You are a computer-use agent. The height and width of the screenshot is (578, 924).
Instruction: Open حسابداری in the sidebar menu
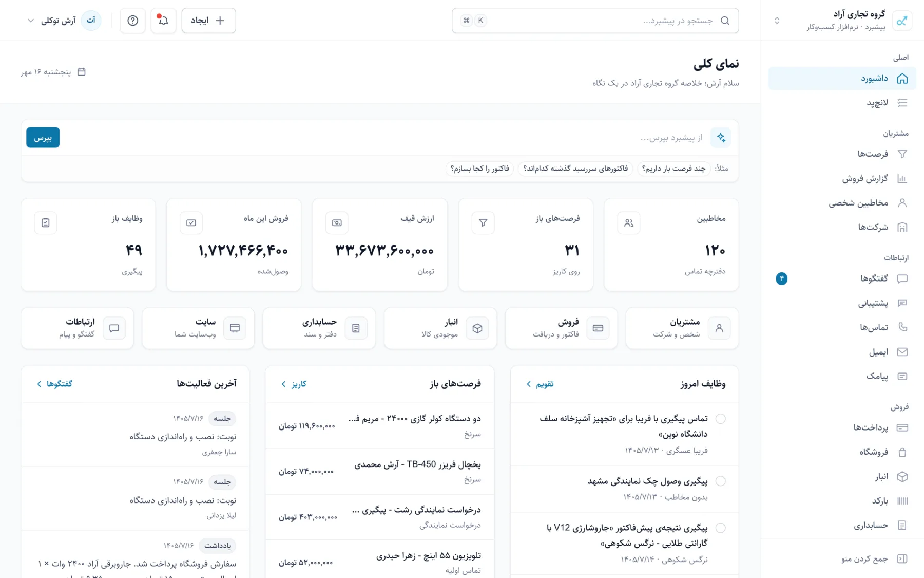[x=842, y=526]
